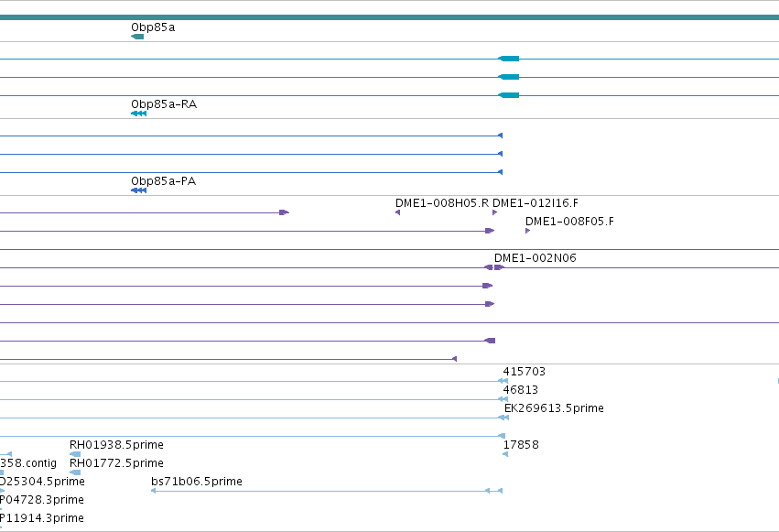Image resolution: width=779 pixels, height=532 pixels.
Task: Select the glyph below RH01938.5prime
Action: (x=75, y=454)
